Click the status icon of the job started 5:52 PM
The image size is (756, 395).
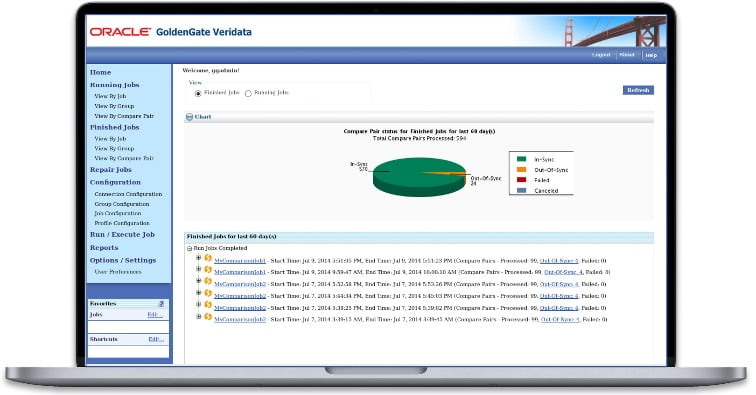click(208, 281)
